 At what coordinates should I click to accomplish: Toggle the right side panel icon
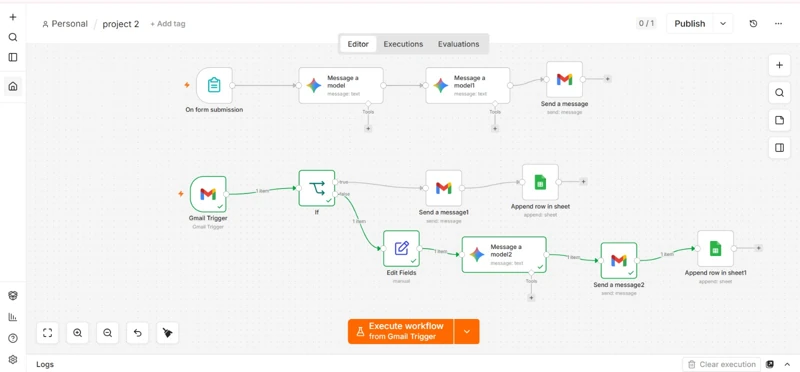[x=779, y=148]
